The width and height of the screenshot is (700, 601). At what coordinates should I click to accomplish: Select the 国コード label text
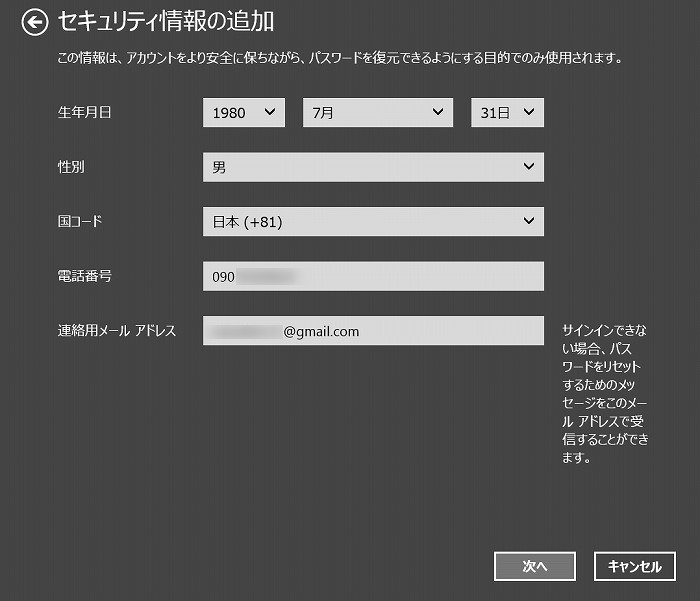point(80,221)
